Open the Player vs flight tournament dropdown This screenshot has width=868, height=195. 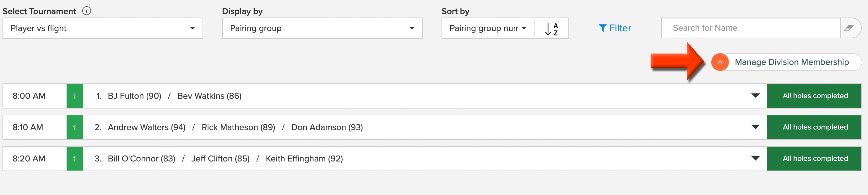coord(103,29)
